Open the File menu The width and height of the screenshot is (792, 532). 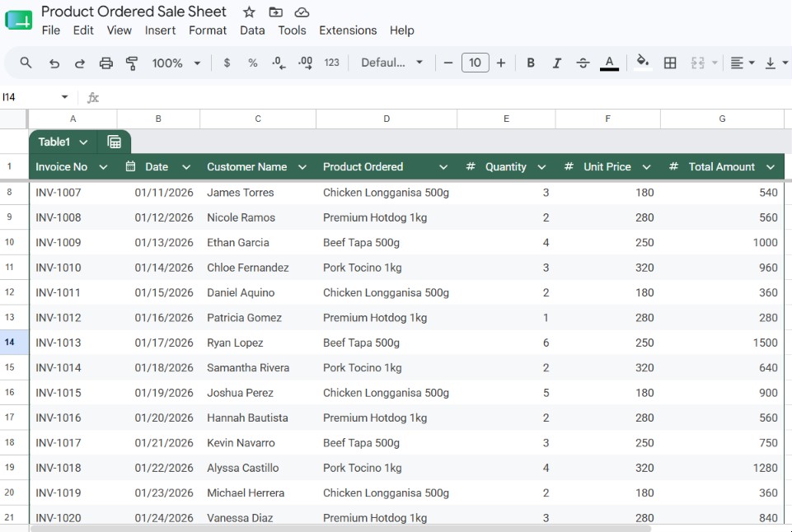click(50, 30)
